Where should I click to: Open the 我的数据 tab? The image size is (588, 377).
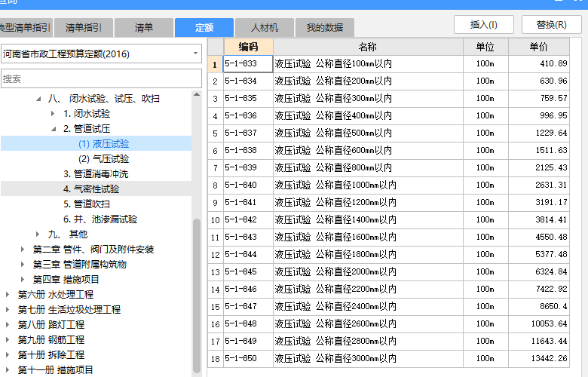pyautogui.click(x=325, y=28)
